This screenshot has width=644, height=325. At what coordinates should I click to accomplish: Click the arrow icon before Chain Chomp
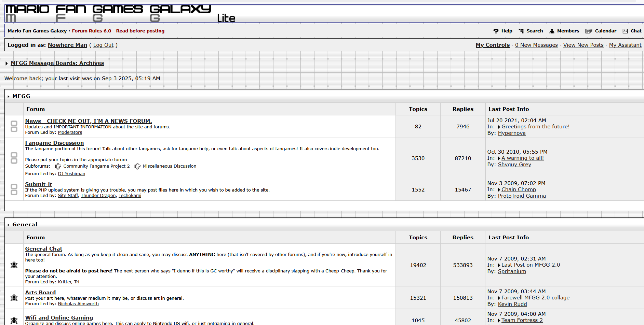(499, 190)
